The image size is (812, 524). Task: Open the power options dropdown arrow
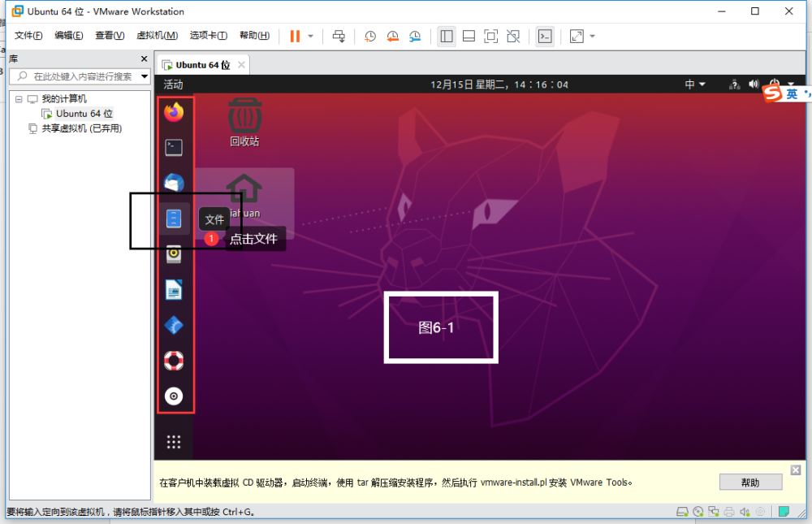coord(311,37)
